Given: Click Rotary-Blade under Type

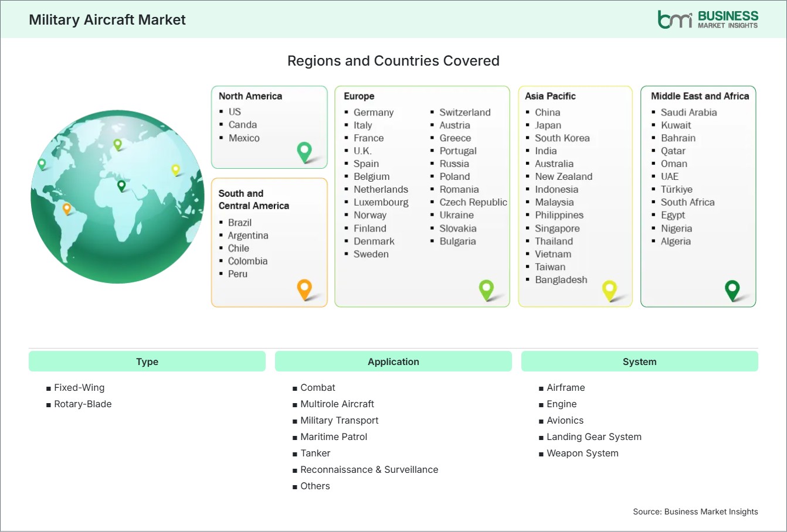Looking at the screenshot, I should click(83, 404).
